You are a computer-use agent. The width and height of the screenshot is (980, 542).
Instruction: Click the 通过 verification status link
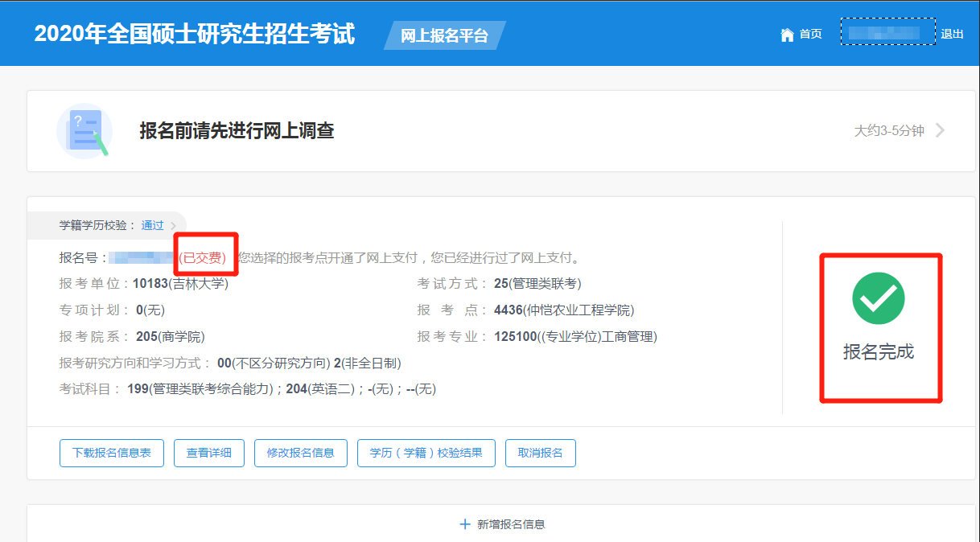151,225
